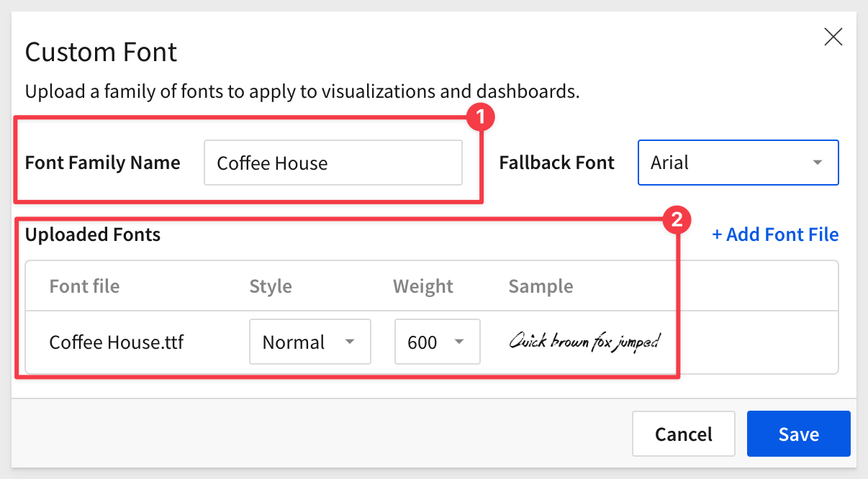
Task: Click the Uploaded Fonts section heading
Action: (93, 234)
